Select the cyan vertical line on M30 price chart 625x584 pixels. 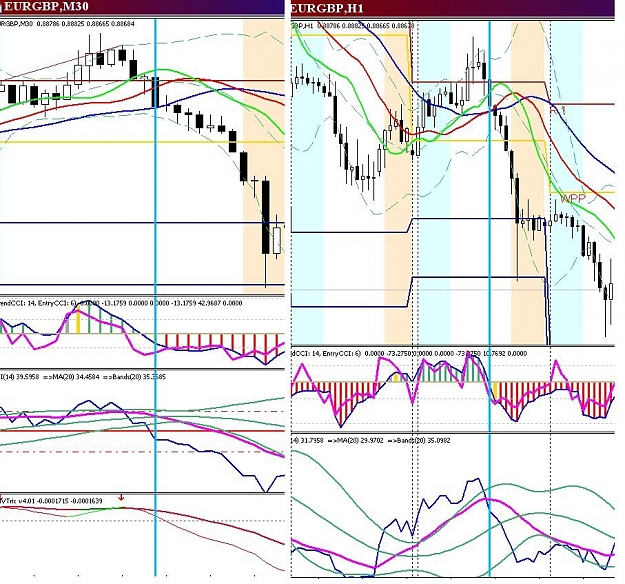point(155,157)
